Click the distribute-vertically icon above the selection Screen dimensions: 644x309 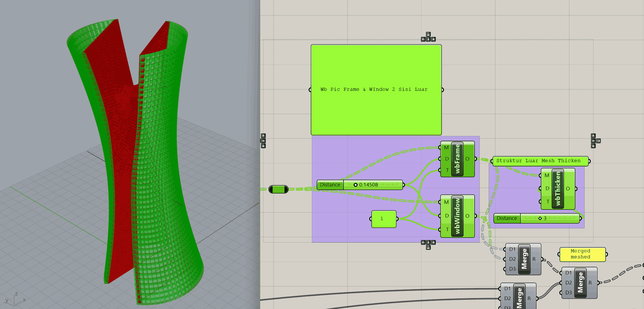click(x=428, y=34)
